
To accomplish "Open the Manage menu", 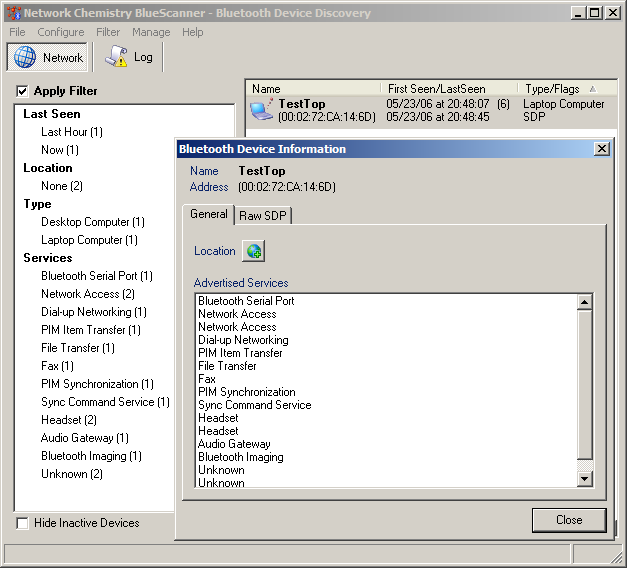I will [151, 32].
